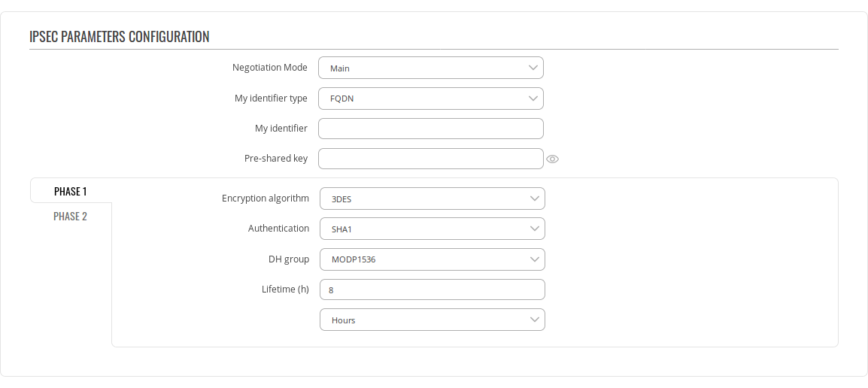Toggle pre-shared key visibility eye icon

click(553, 159)
